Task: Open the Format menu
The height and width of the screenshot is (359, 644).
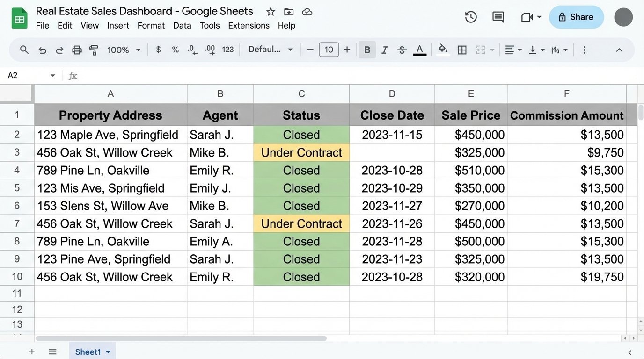Action: coord(151,26)
